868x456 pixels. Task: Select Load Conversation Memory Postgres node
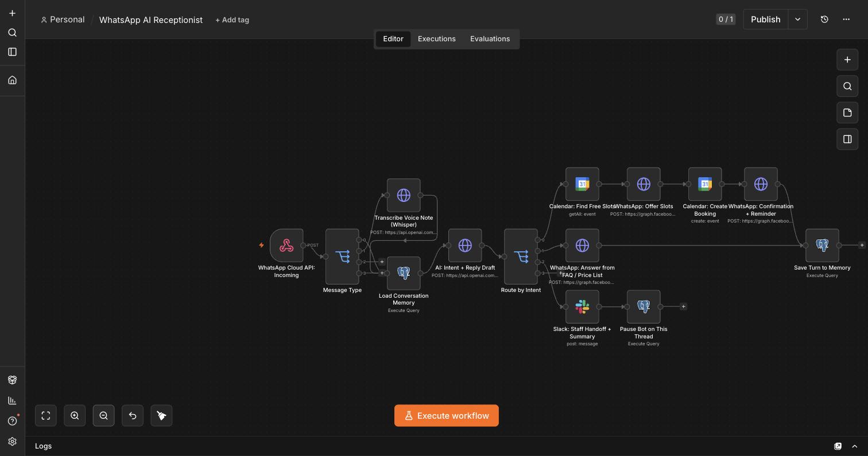click(404, 273)
